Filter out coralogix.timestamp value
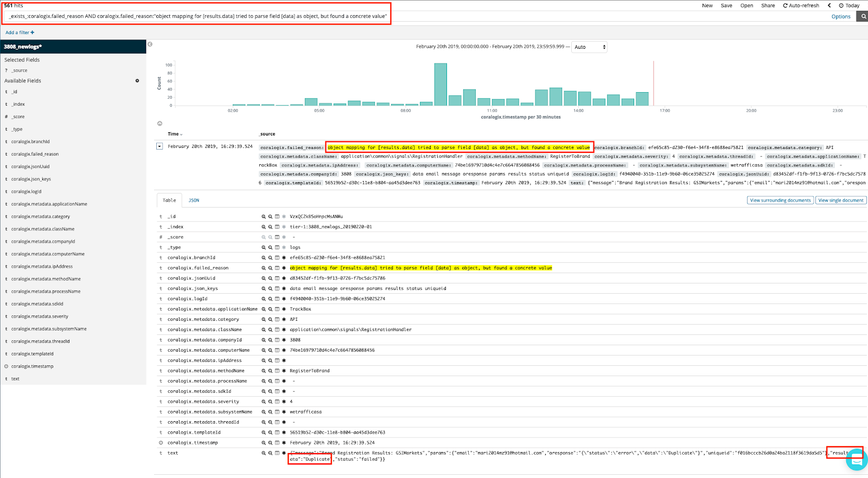This screenshot has width=868, height=478. pos(270,443)
